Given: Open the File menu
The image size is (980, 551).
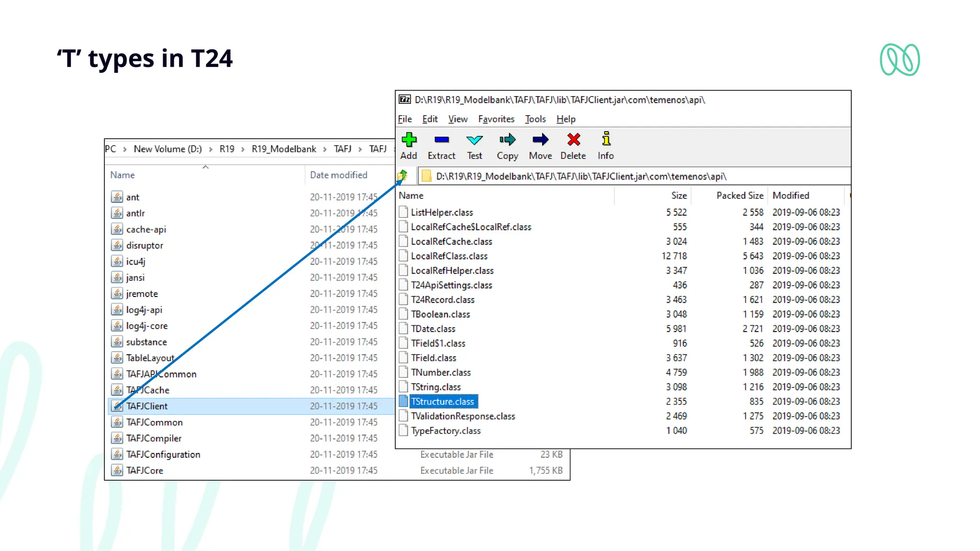Looking at the screenshot, I should coord(405,119).
